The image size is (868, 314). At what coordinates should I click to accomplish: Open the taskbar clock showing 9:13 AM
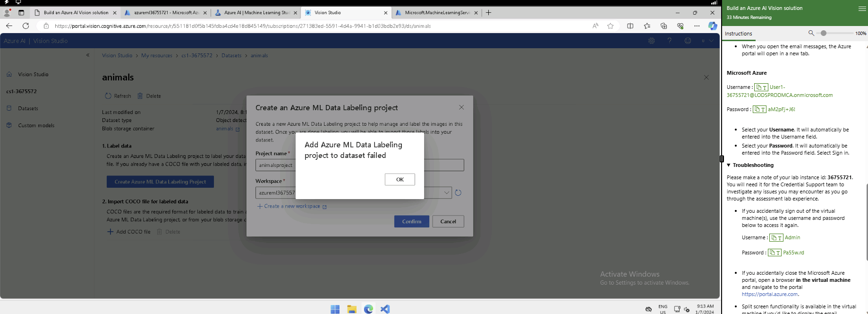pos(705,309)
